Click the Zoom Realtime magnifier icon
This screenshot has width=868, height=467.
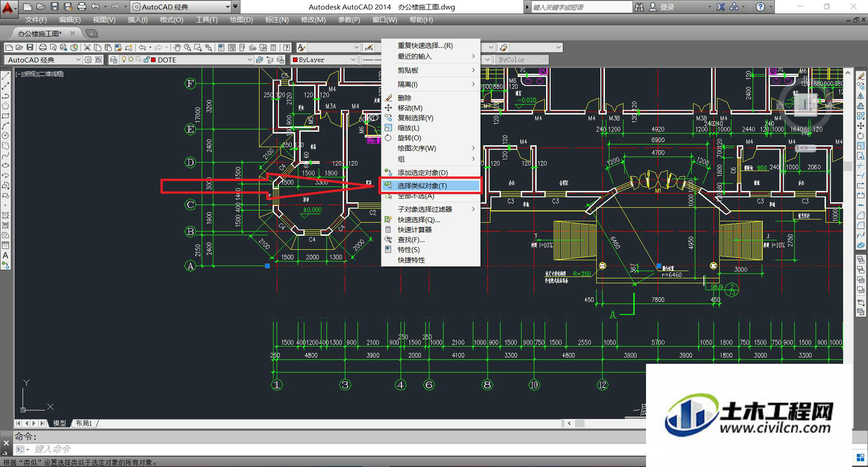pyautogui.click(x=187, y=47)
